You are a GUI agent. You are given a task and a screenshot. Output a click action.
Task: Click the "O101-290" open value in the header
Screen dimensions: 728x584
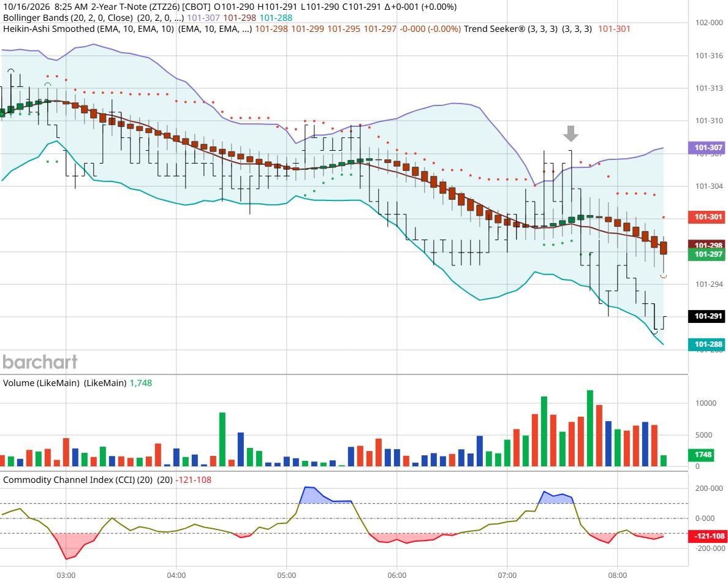(x=234, y=7)
